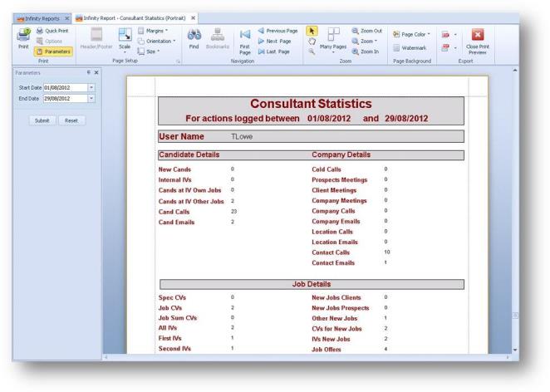Click the Submit button
This screenshot has width=550, height=392.
point(42,120)
